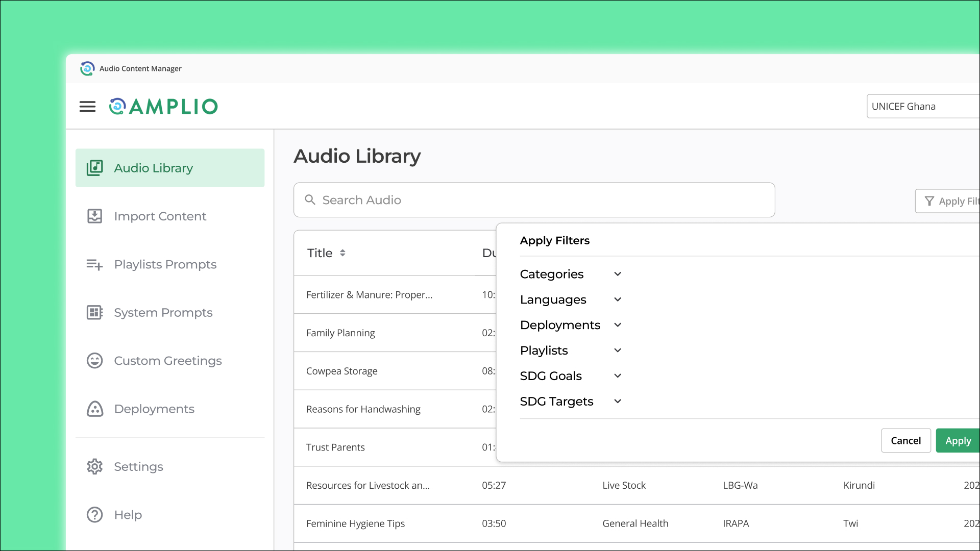This screenshot has height=551, width=980.
Task: Open the hamburger navigation menu
Action: (87, 106)
